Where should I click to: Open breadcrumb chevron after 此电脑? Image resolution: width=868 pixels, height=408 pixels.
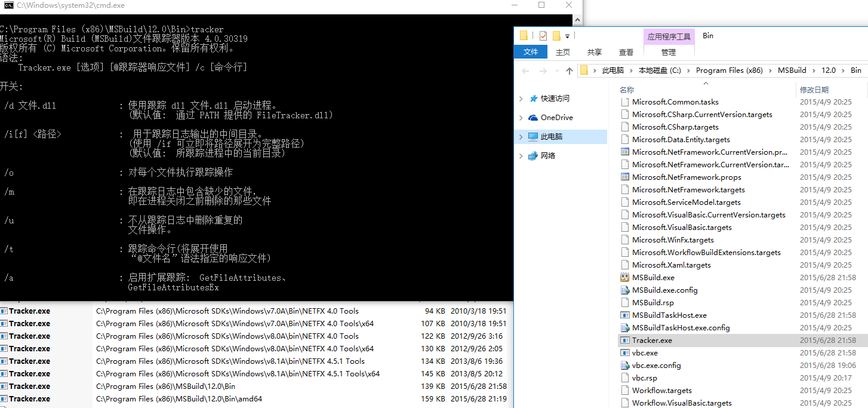tap(631, 70)
